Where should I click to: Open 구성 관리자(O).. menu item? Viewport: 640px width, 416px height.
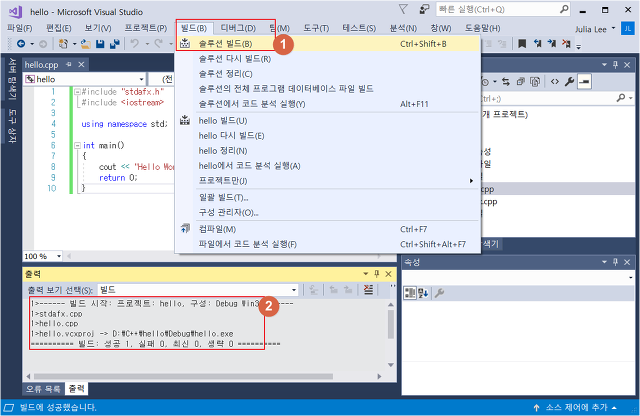pos(328,212)
